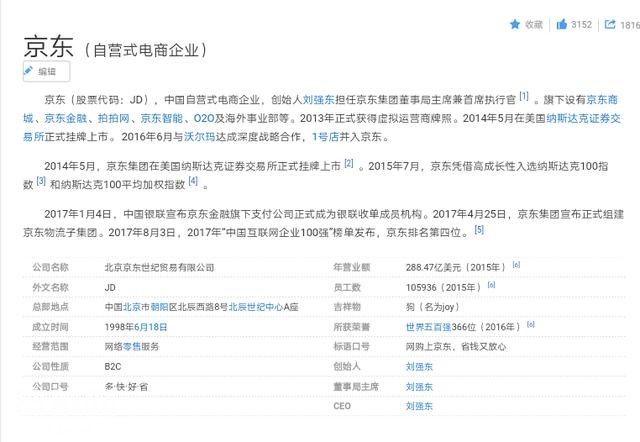The width and height of the screenshot is (640, 442).
Task: Click the 3152 likes count
Action: click(x=581, y=24)
